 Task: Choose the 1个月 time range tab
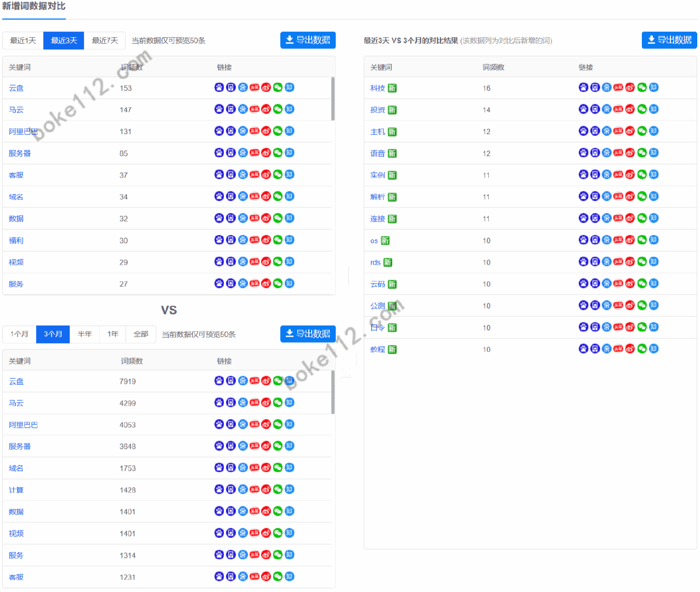click(x=20, y=334)
